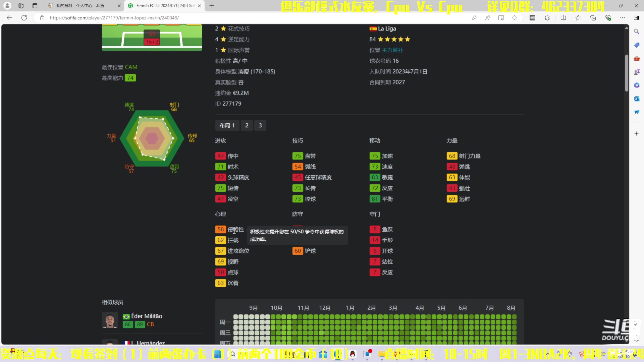This screenshot has width=644, height=362.
Task: Select the Fermín FC 24 tab
Action: tap(164, 6)
